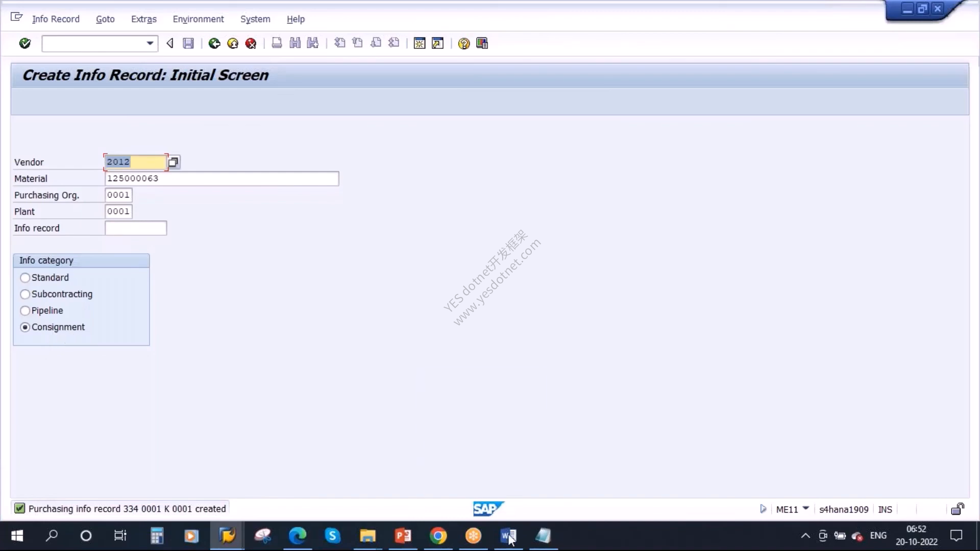Open the Windows notification center
Image resolution: width=980 pixels, height=551 pixels.
tap(956, 536)
